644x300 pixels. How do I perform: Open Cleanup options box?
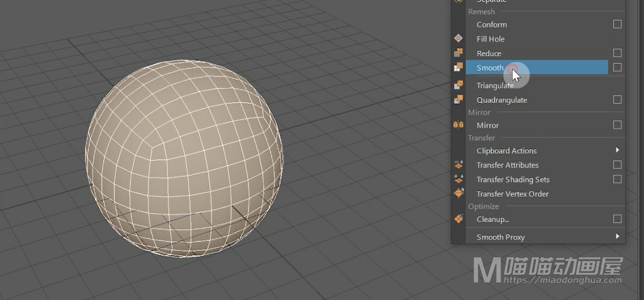click(617, 218)
